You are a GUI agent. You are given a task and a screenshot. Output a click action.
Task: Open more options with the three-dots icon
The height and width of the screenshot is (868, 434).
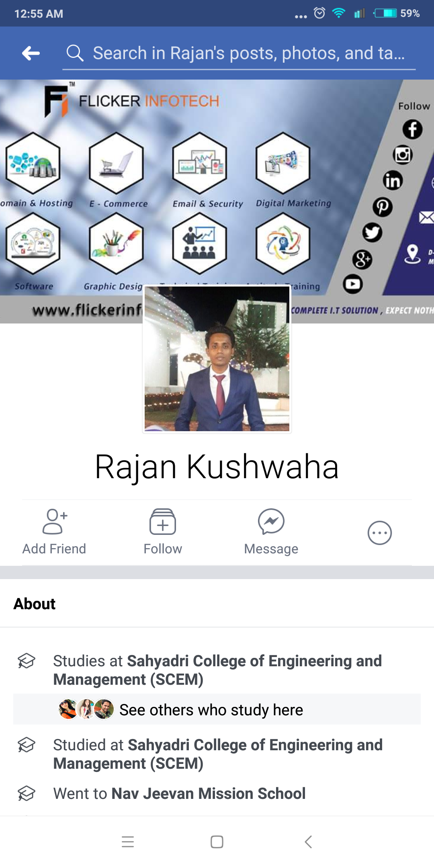point(380,533)
